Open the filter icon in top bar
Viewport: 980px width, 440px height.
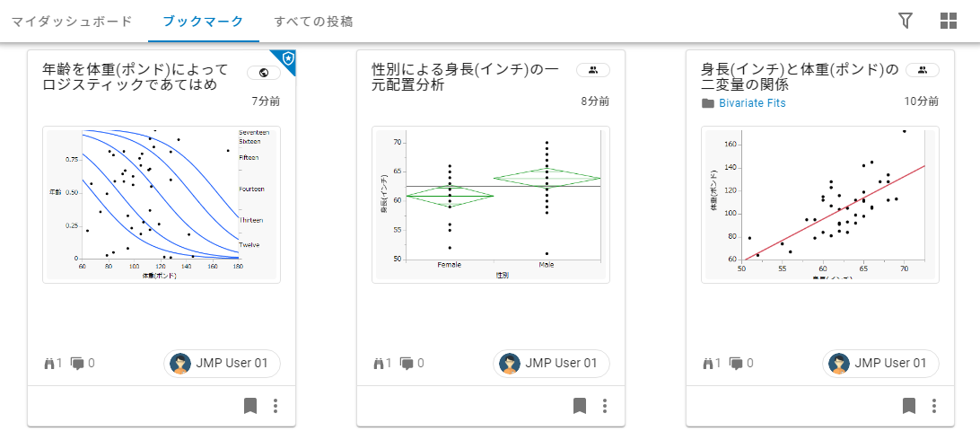click(906, 22)
